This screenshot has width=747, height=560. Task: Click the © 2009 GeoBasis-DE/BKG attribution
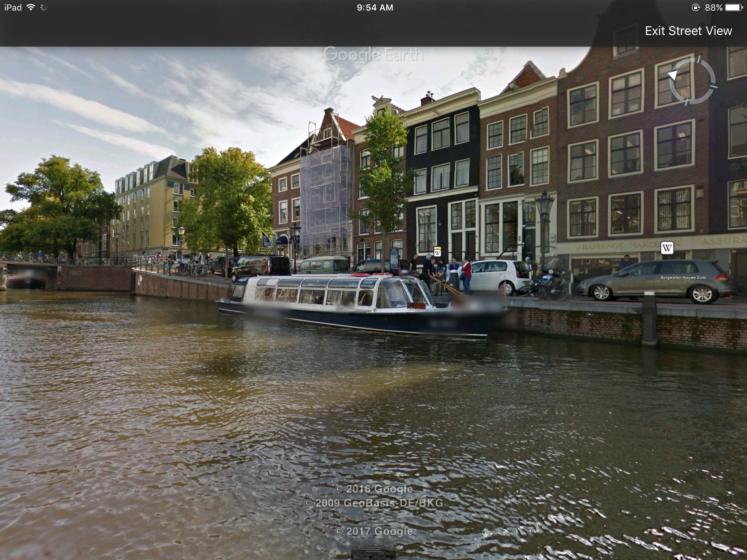[x=373, y=503]
